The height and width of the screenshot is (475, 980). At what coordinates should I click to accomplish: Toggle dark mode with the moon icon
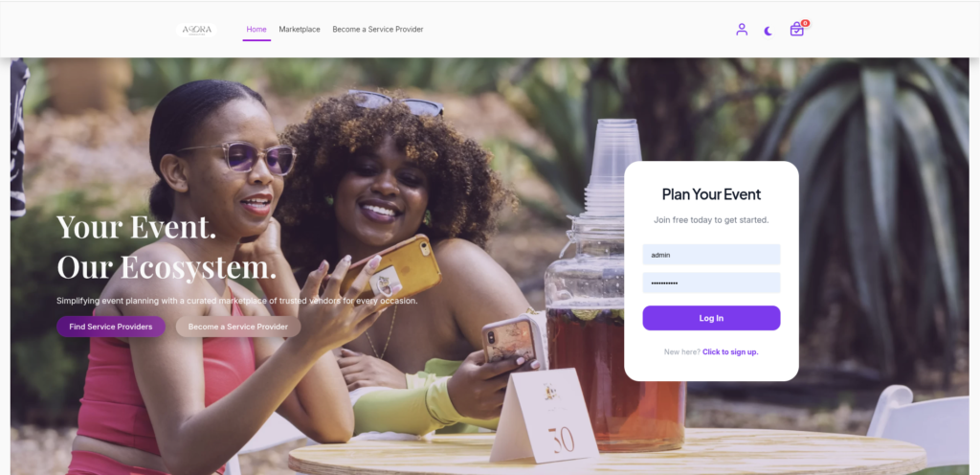tap(768, 31)
